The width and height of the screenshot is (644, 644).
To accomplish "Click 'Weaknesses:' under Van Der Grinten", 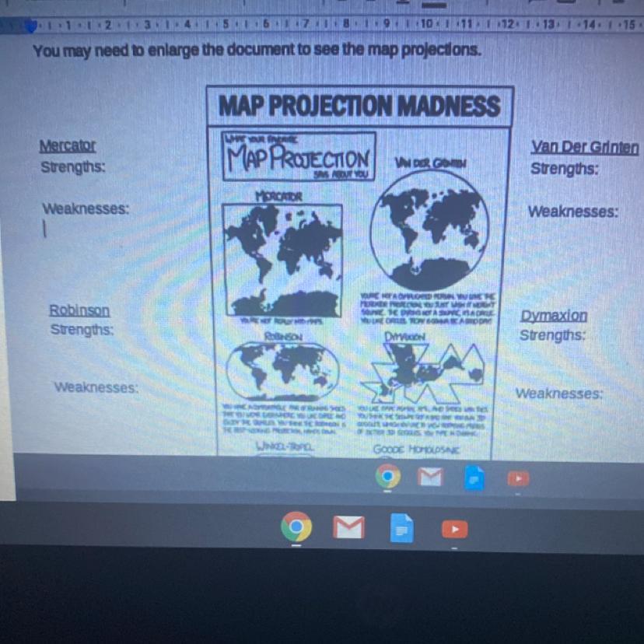I will [x=573, y=212].
